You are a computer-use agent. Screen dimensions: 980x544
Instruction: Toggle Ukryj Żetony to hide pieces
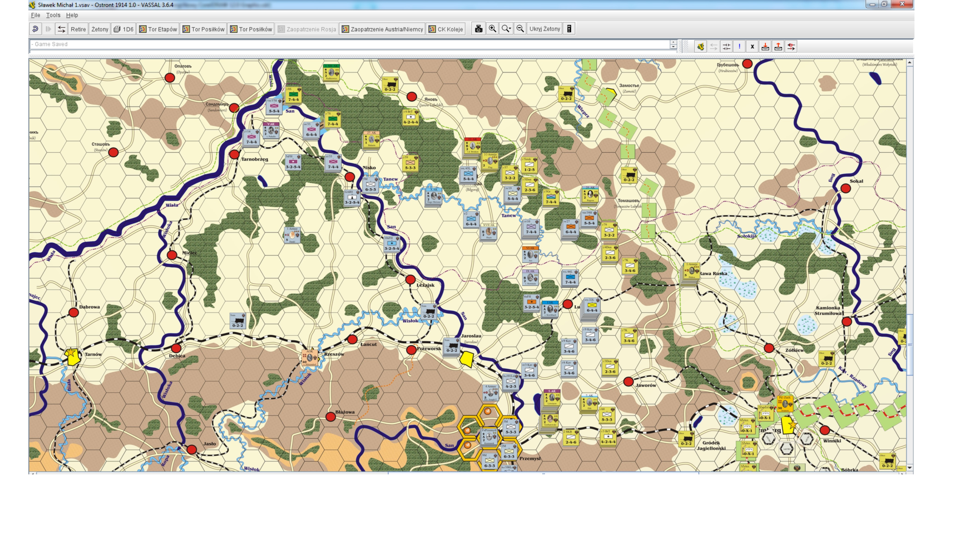tap(544, 29)
